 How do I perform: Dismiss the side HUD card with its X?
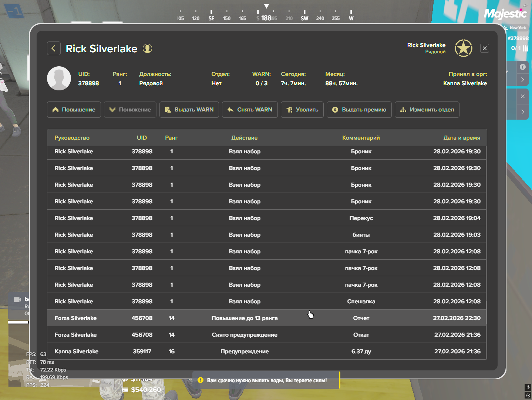click(522, 96)
